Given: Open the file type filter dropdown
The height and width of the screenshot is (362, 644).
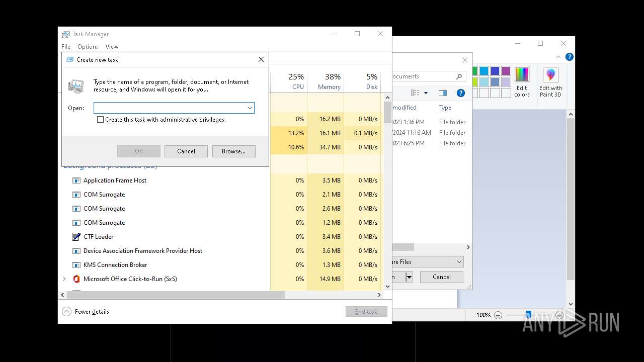Looking at the screenshot, I should point(459,262).
